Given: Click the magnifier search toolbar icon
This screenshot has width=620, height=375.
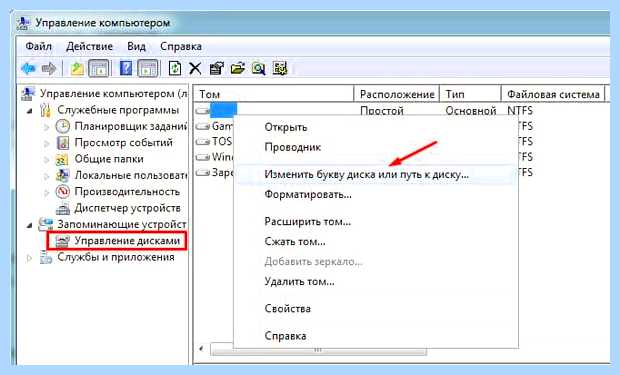Looking at the screenshot, I should tap(259, 68).
